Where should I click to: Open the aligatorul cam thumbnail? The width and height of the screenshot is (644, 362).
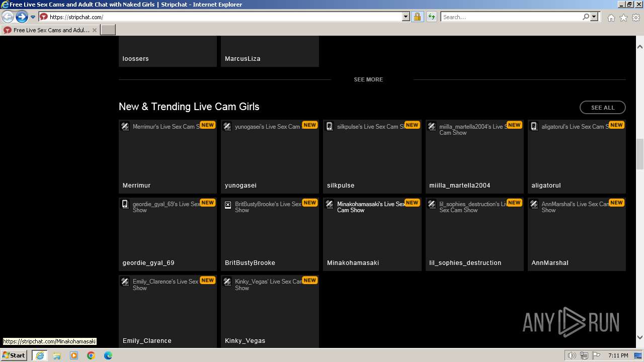(577, 156)
